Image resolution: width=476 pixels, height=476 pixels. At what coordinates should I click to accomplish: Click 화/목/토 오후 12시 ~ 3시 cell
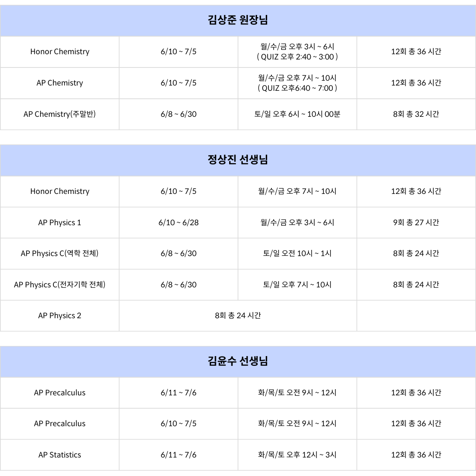297,455
